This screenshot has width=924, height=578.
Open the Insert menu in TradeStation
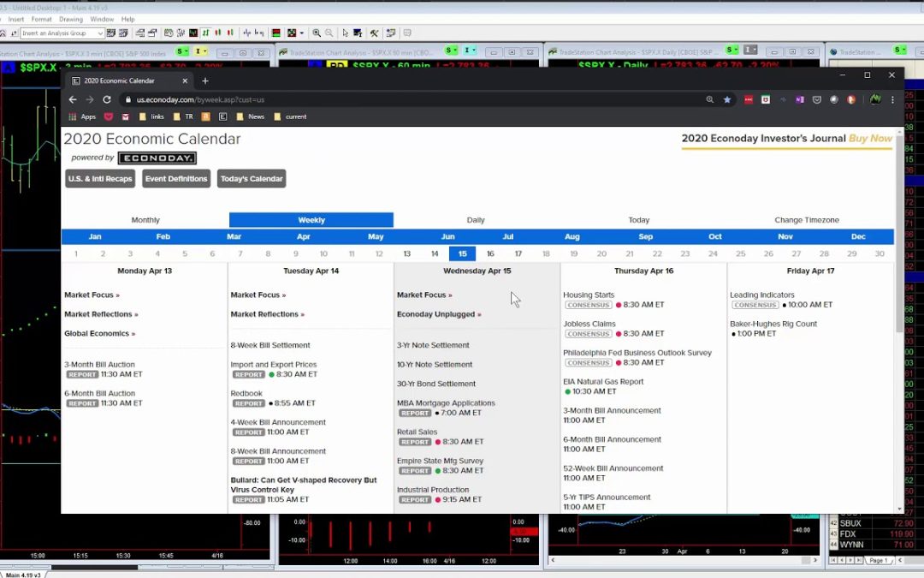[16, 20]
